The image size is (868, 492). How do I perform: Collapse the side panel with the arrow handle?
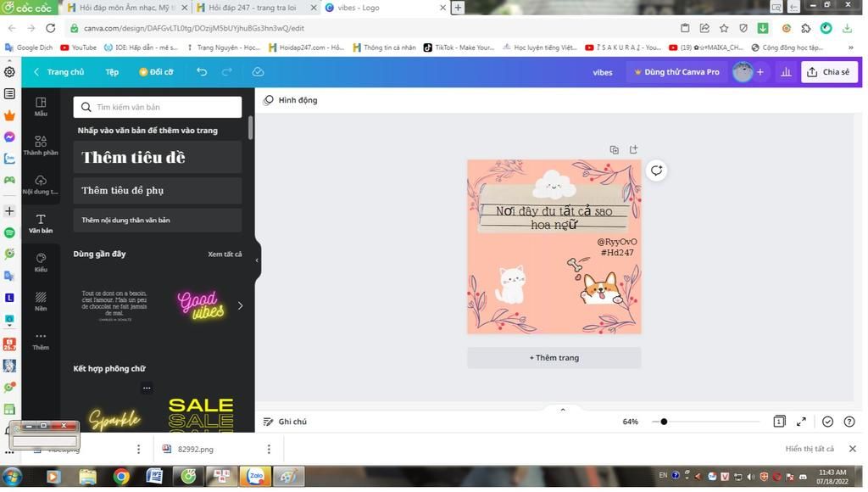click(x=257, y=260)
